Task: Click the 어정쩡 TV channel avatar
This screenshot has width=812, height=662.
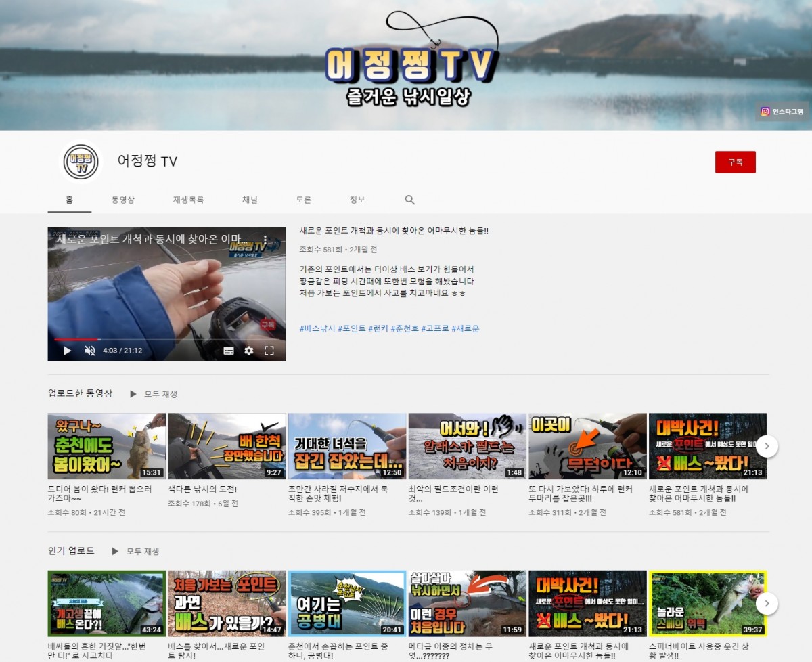Action: pyautogui.click(x=81, y=162)
